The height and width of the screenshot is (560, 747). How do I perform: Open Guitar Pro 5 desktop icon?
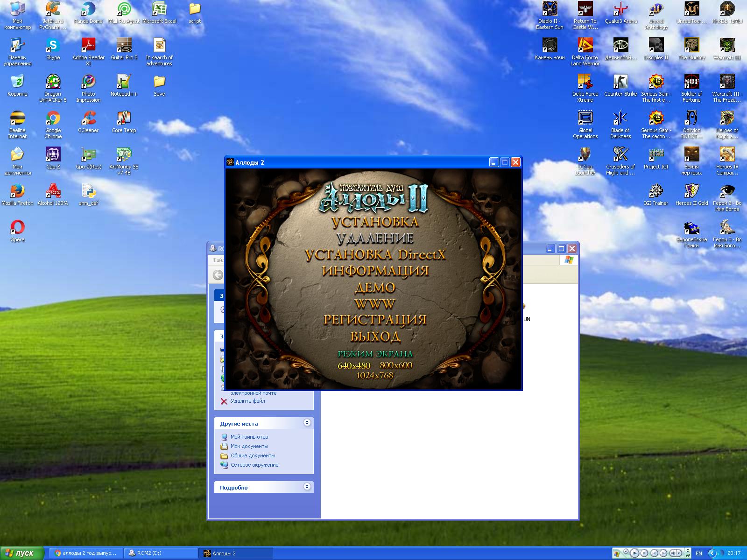point(124,49)
